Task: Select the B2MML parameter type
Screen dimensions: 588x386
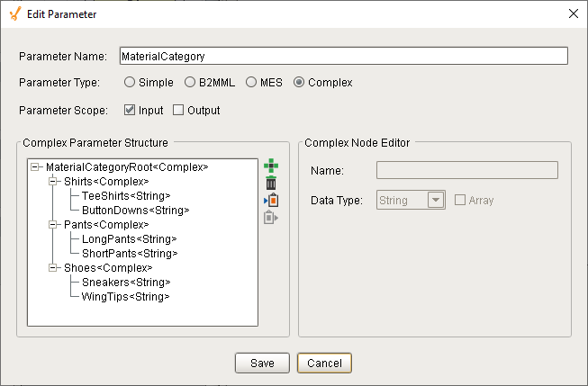Action: click(x=190, y=82)
